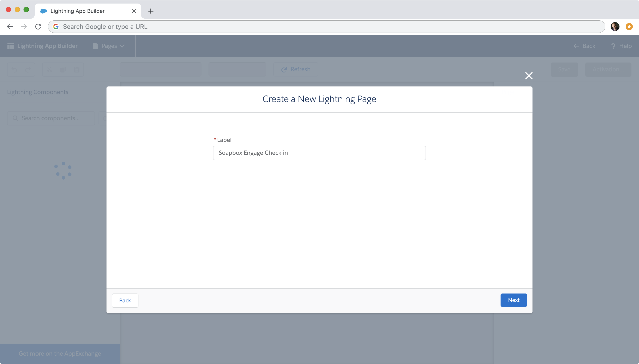Close the Lightning App Builder browser tab
Screen dimensions: 639x364
coord(134,11)
